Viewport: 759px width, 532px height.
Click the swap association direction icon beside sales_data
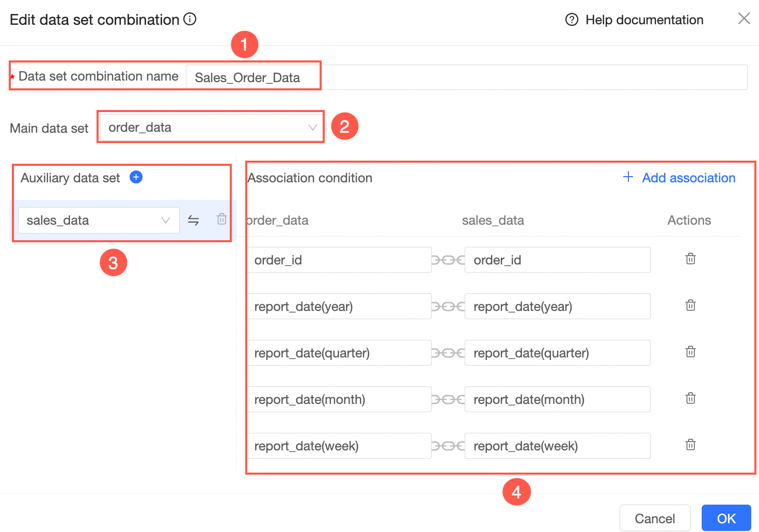click(x=194, y=220)
